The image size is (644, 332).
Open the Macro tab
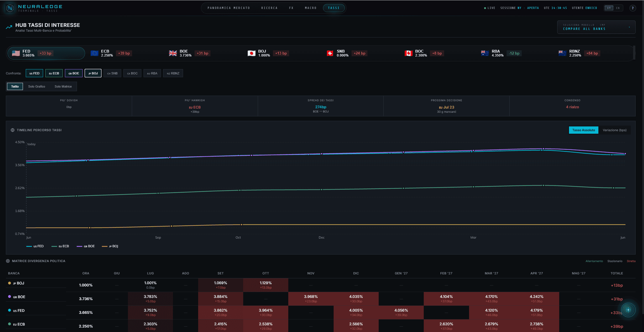311,8
